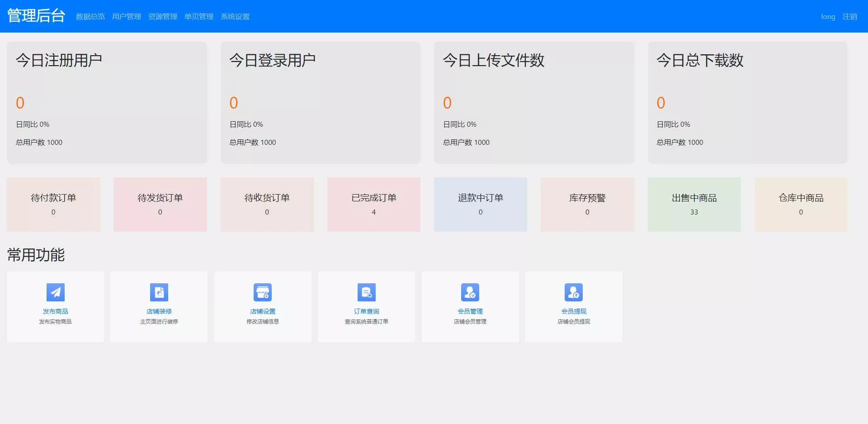Open the 会员管理 link text

tap(470, 311)
